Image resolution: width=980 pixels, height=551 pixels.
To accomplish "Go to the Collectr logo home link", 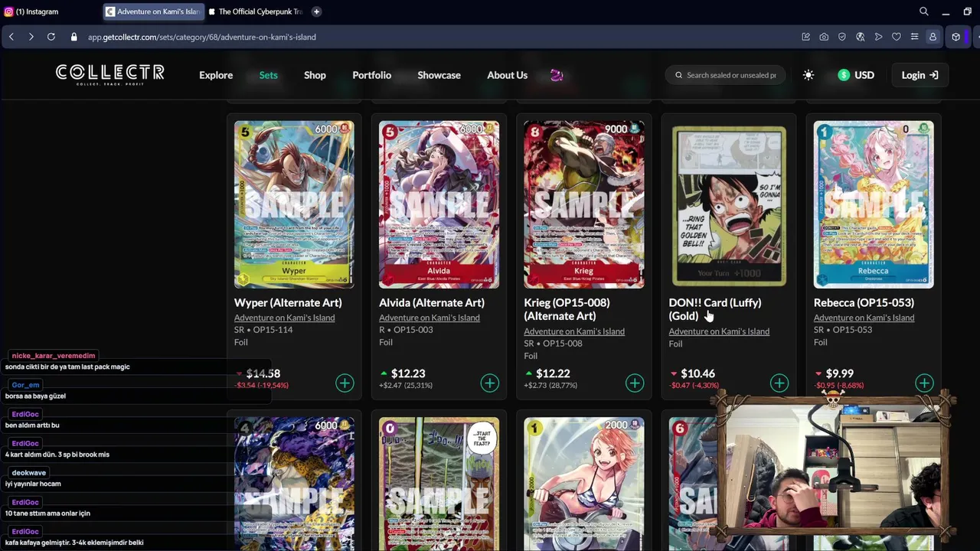I will coord(109,74).
